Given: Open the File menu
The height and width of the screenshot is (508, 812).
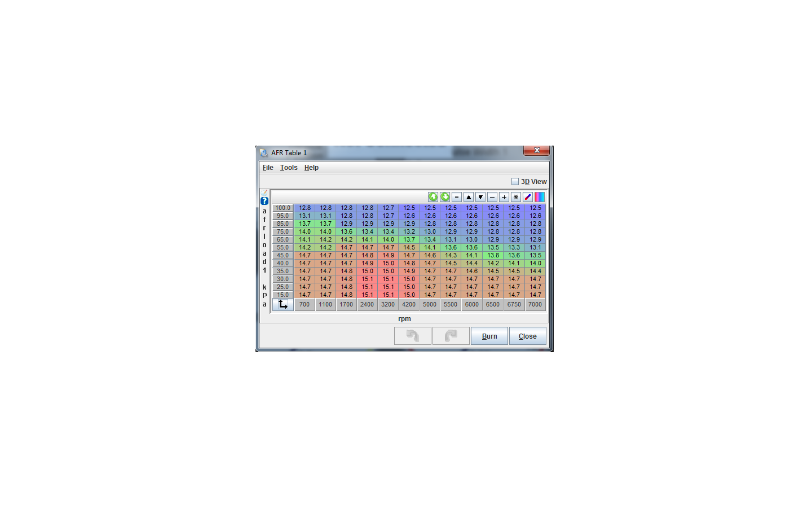Looking at the screenshot, I should point(267,167).
